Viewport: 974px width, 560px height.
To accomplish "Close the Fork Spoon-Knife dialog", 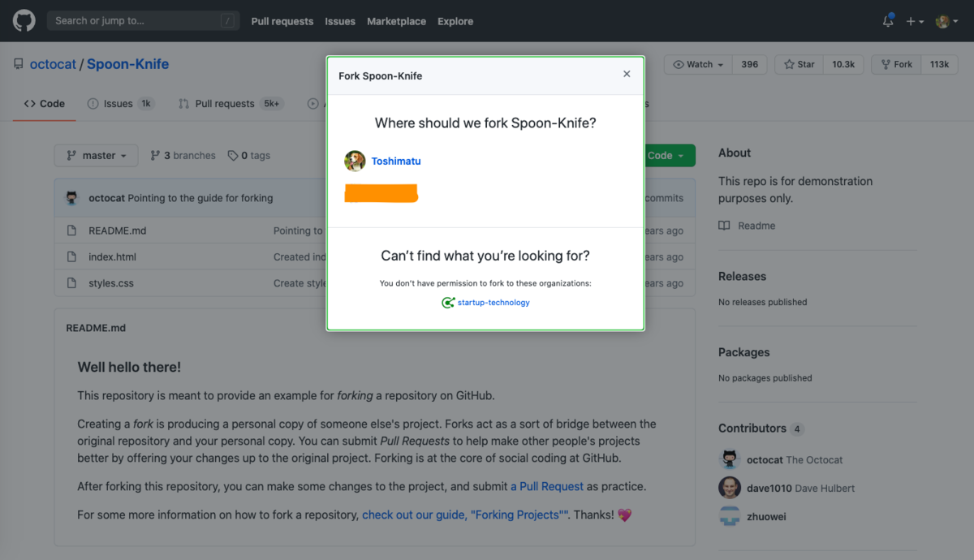I will 627,74.
